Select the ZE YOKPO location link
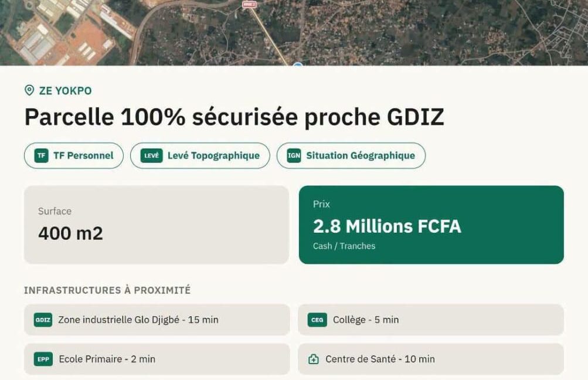Image resolution: width=588 pixels, height=380 pixels. [59, 91]
